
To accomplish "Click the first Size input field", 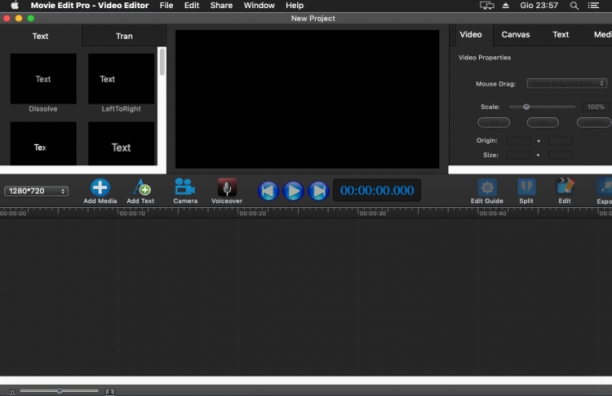I will pyautogui.click(x=518, y=155).
